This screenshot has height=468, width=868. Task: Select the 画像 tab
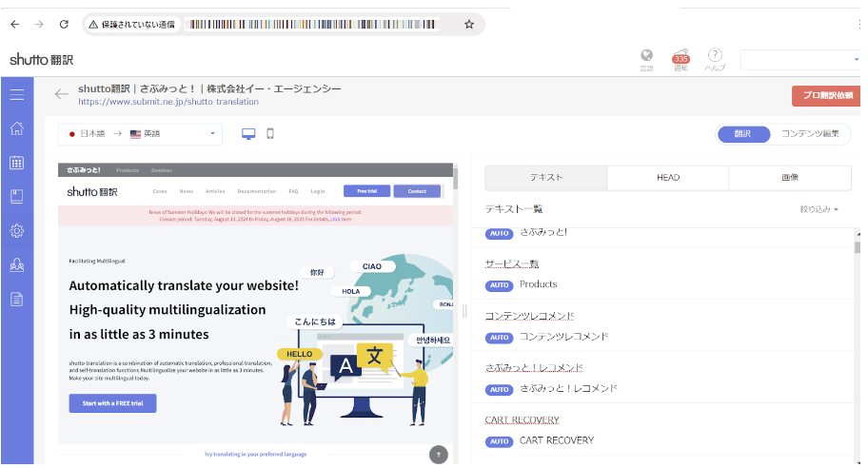(x=790, y=178)
